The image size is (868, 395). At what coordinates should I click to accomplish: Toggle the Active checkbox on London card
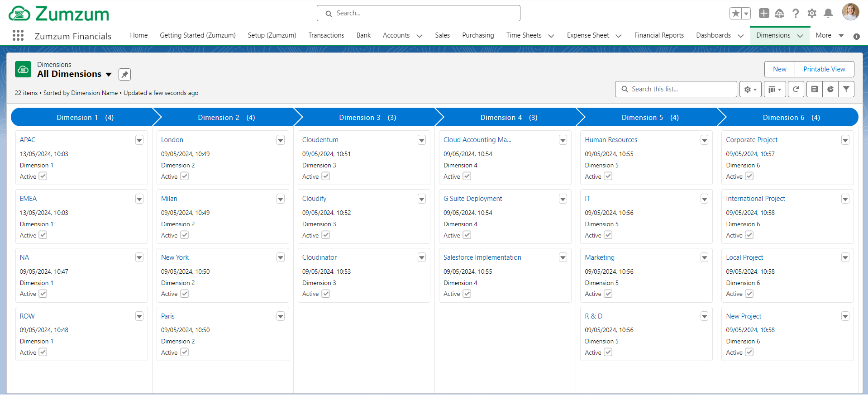(184, 176)
